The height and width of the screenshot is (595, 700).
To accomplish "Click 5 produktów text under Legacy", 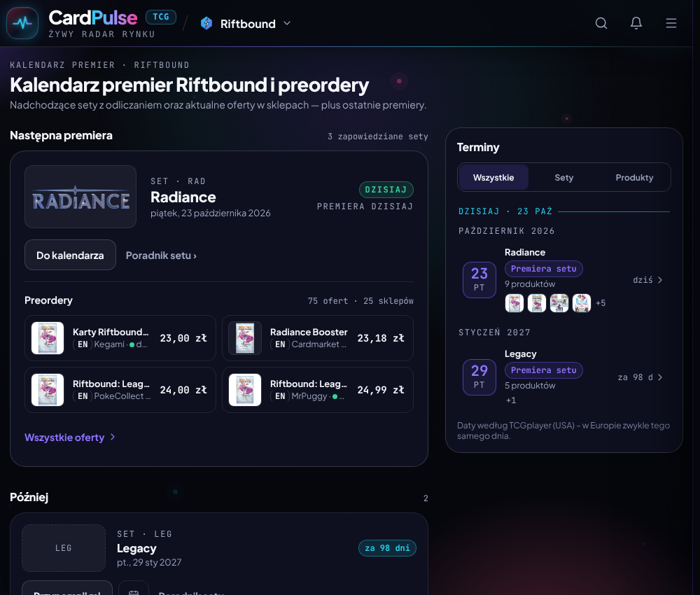I will point(530,385).
